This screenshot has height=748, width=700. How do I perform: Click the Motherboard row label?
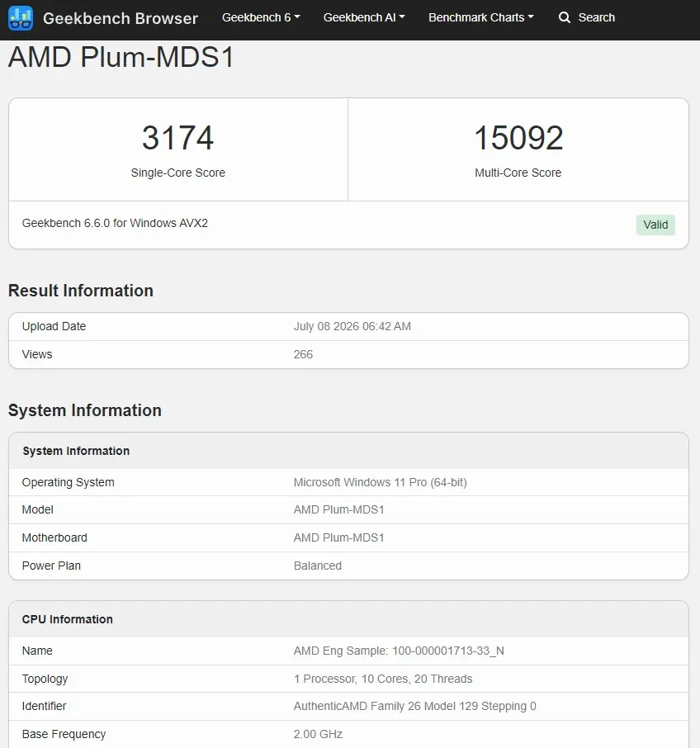click(x=54, y=537)
